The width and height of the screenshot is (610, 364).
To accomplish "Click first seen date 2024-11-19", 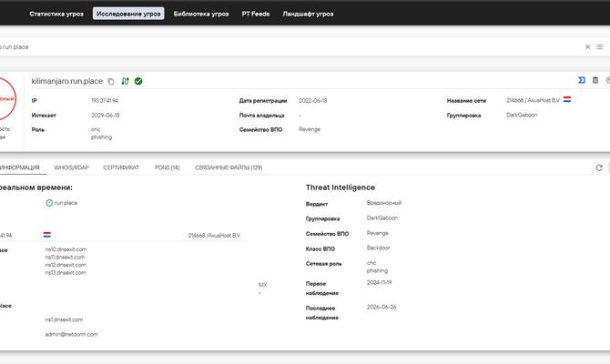I will [380, 282].
